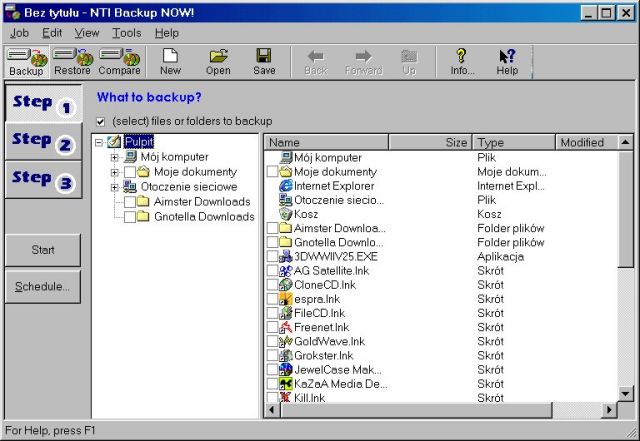Click the horizontal scrollbar thumb in file list
The image size is (640, 441).
tap(416, 410)
